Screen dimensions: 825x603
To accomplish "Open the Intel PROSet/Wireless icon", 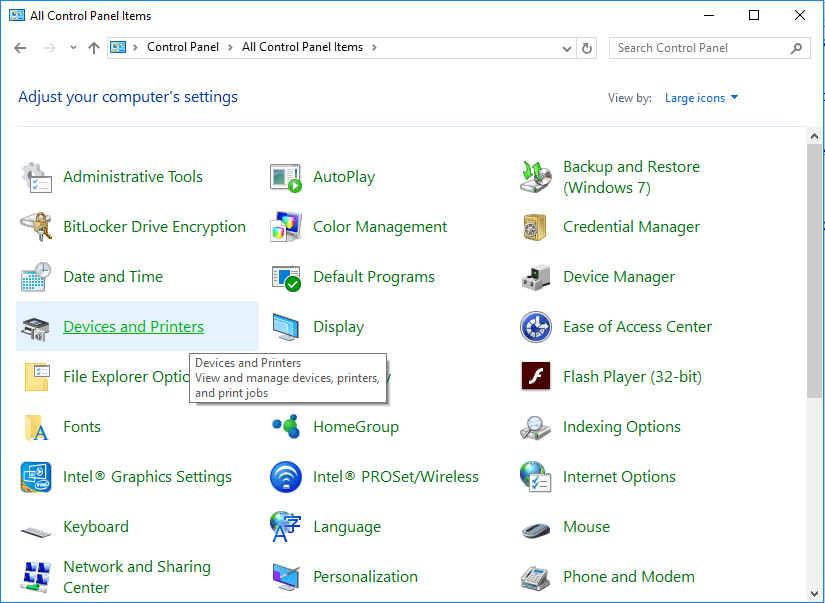I will [x=286, y=477].
